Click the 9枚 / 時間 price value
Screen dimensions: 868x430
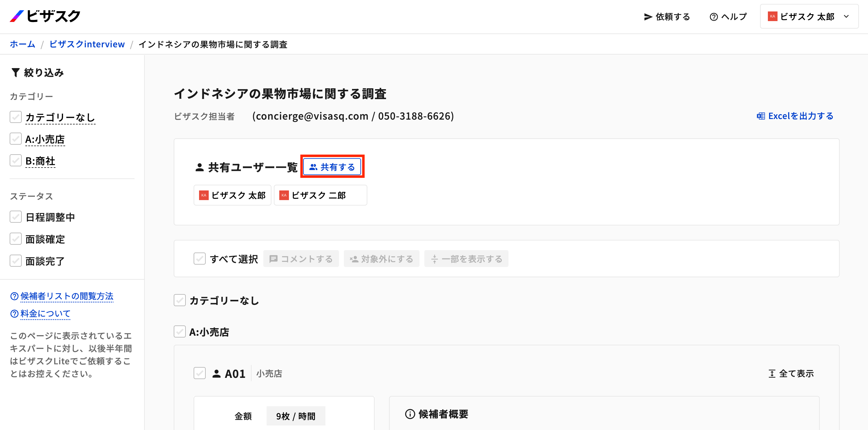pyautogui.click(x=296, y=416)
